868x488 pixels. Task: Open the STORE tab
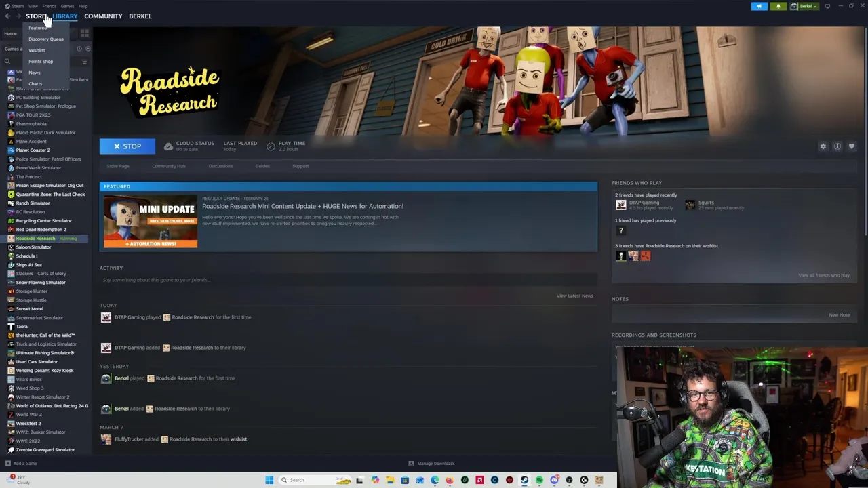(x=37, y=16)
